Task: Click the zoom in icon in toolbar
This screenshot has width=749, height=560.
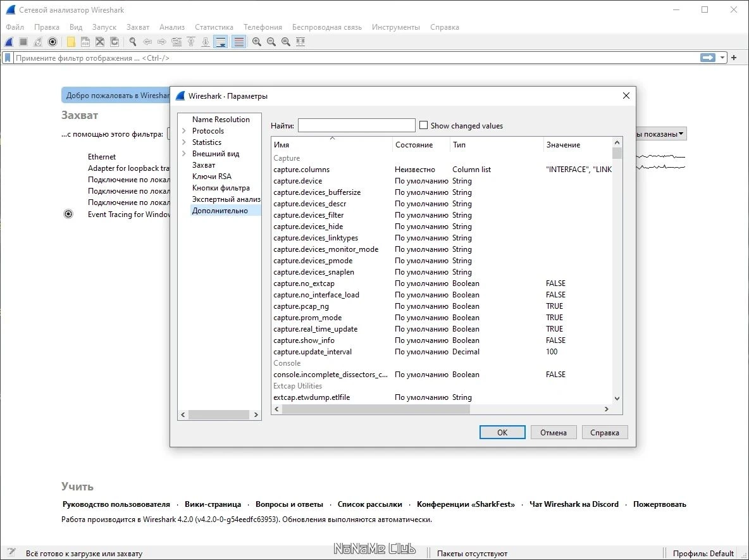Action: click(x=256, y=42)
